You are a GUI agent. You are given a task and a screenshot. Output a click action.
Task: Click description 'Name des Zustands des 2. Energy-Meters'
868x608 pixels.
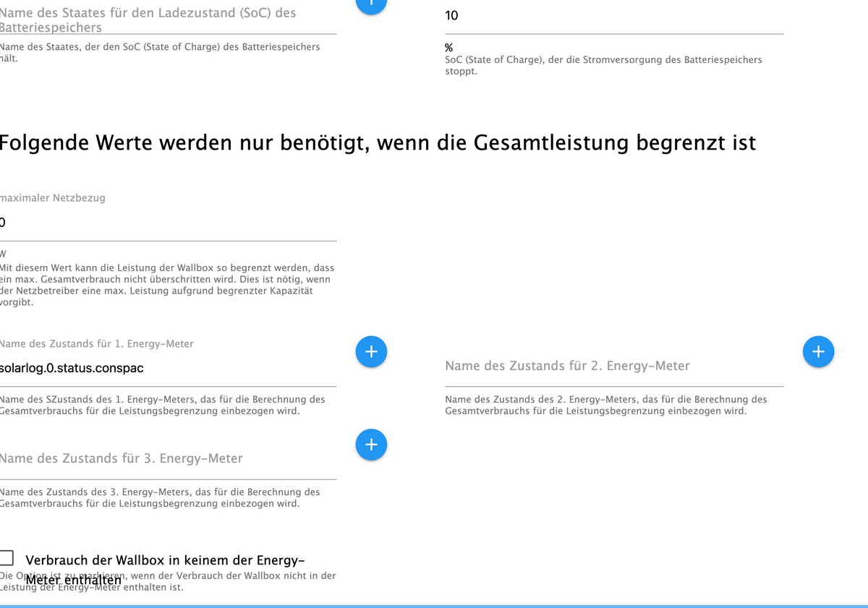pos(606,405)
